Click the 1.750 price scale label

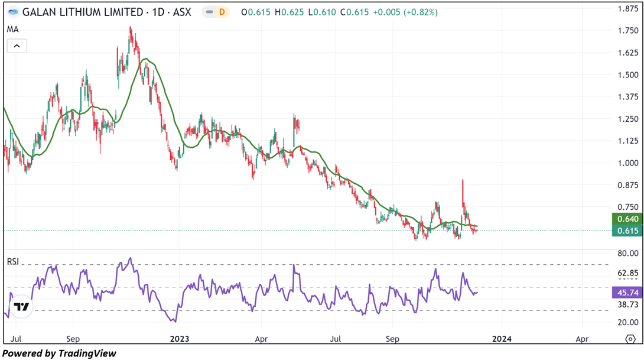628,30
